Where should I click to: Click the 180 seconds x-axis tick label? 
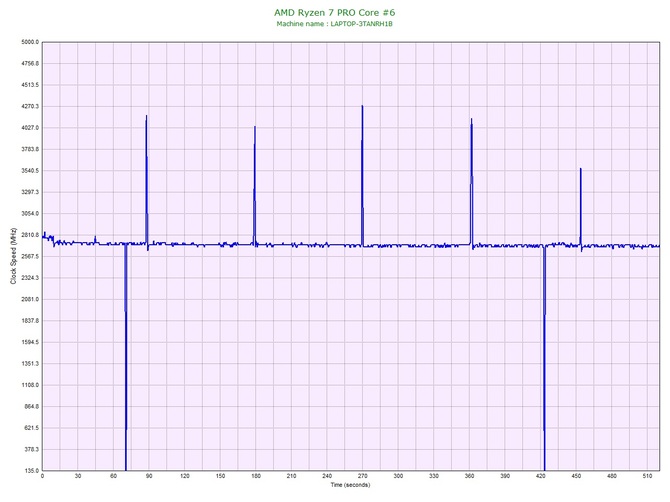tap(256, 476)
